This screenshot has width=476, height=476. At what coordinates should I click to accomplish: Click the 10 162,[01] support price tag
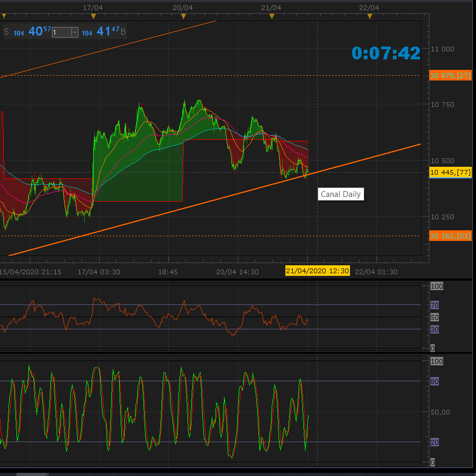pos(451,236)
